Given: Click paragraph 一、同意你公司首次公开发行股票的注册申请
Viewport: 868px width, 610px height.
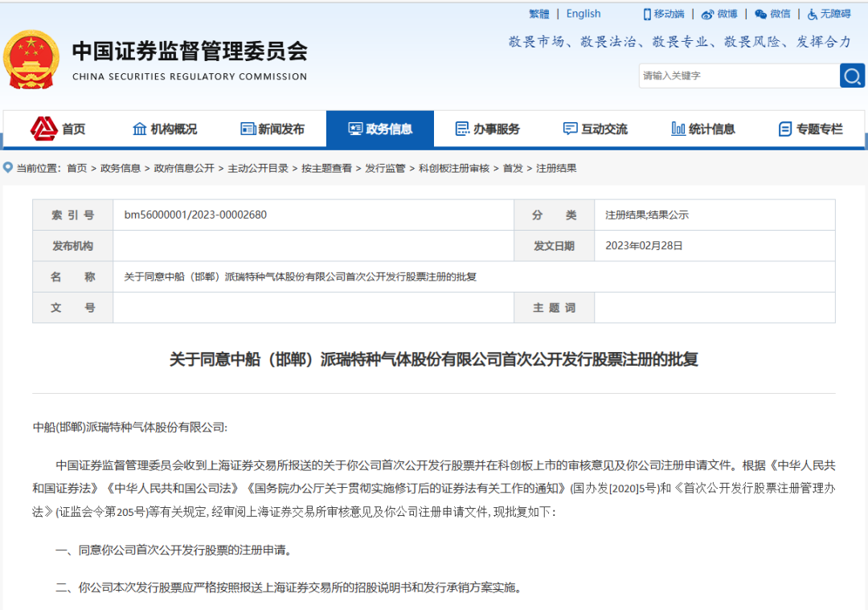Looking at the screenshot, I should [174, 551].
